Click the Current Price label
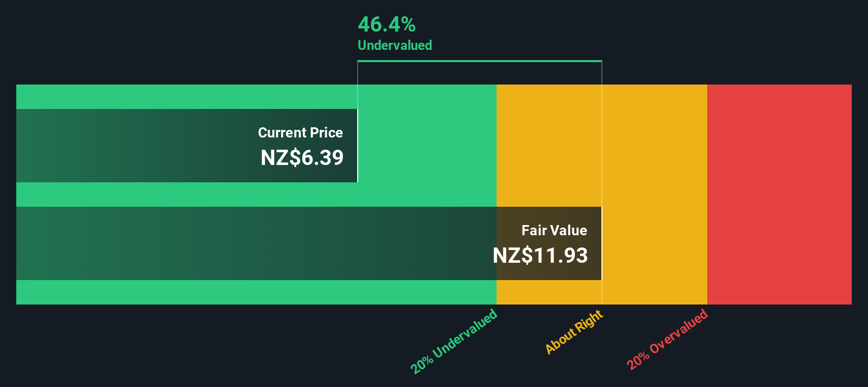The image size is (868, 387). [x=300, y=133]
